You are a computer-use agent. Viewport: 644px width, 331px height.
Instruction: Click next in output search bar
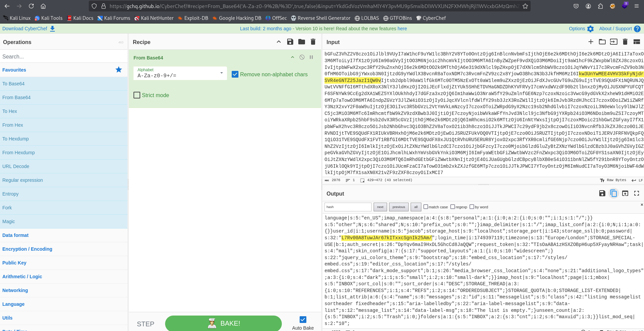pyautogui.click(x=380, y=207)
